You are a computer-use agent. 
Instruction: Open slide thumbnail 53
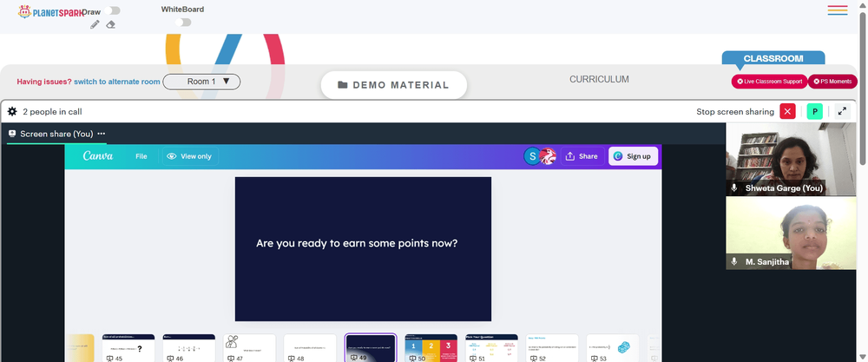click(612, 347)
